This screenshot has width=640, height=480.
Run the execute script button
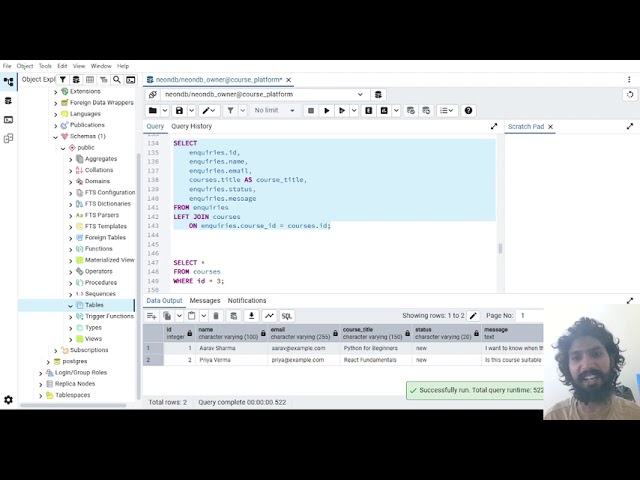point(342,111)
